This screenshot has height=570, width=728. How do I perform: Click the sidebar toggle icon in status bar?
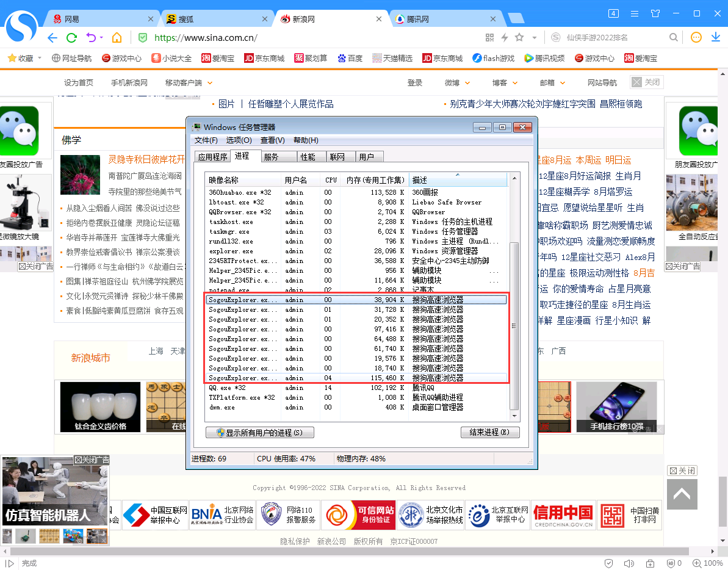[x=9, y=563]
